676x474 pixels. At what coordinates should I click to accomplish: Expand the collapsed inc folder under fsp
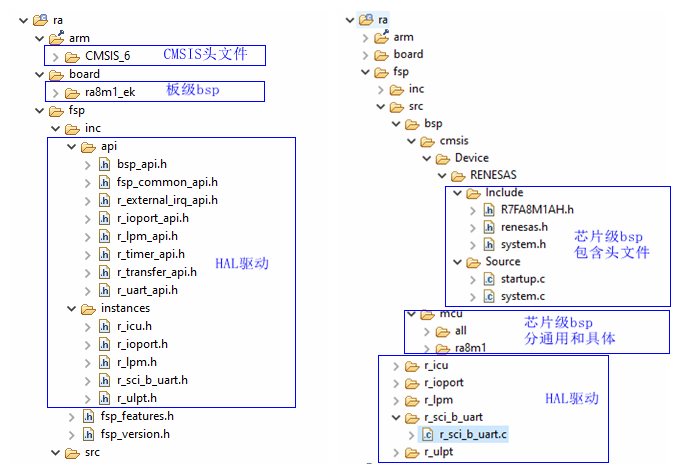(381, 90)
